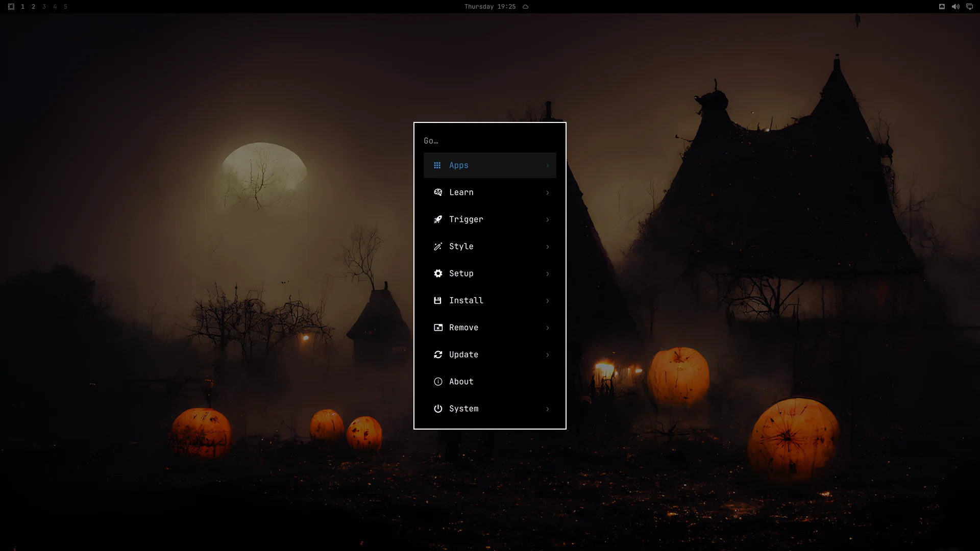Click the About info circle icon
Viewport: 980px width, 551px height.
438,382
